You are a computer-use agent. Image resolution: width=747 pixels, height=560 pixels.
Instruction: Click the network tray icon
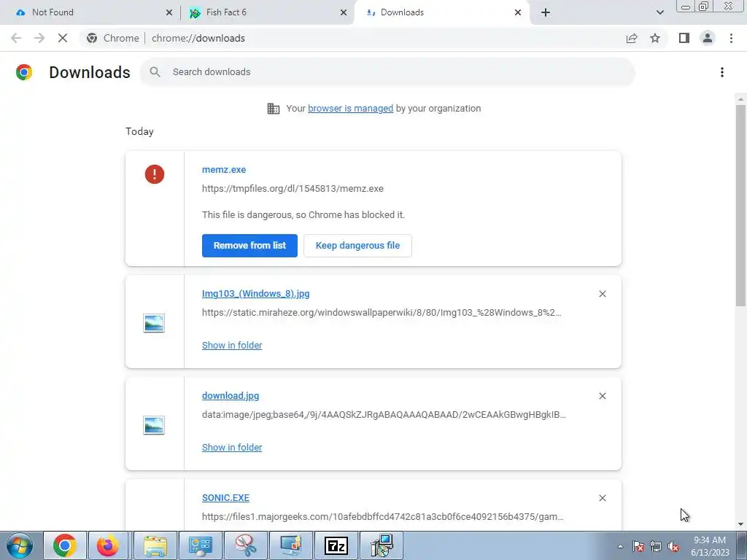656,547
